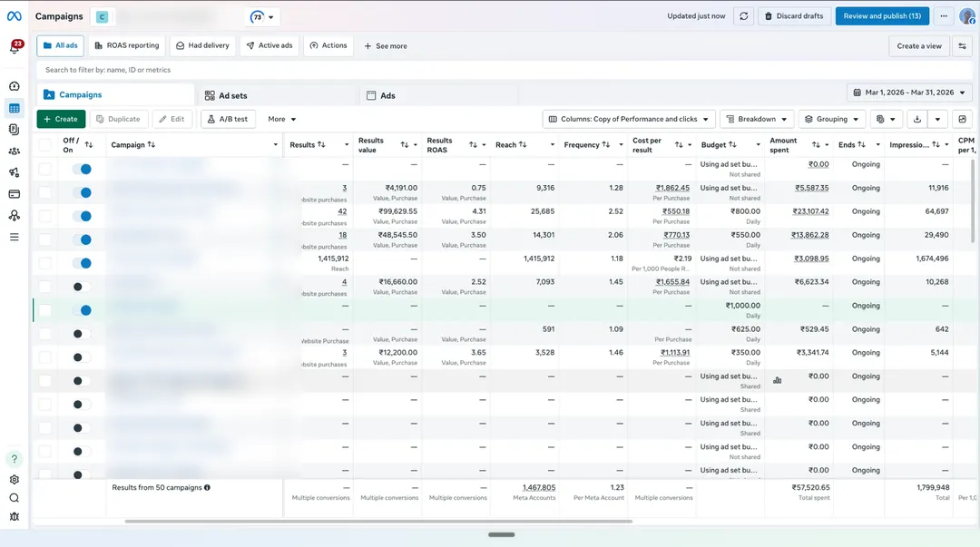The height and width of the screenshot is (547, 980).
Task: Switch to Active ads view
Action: [269, 45]
